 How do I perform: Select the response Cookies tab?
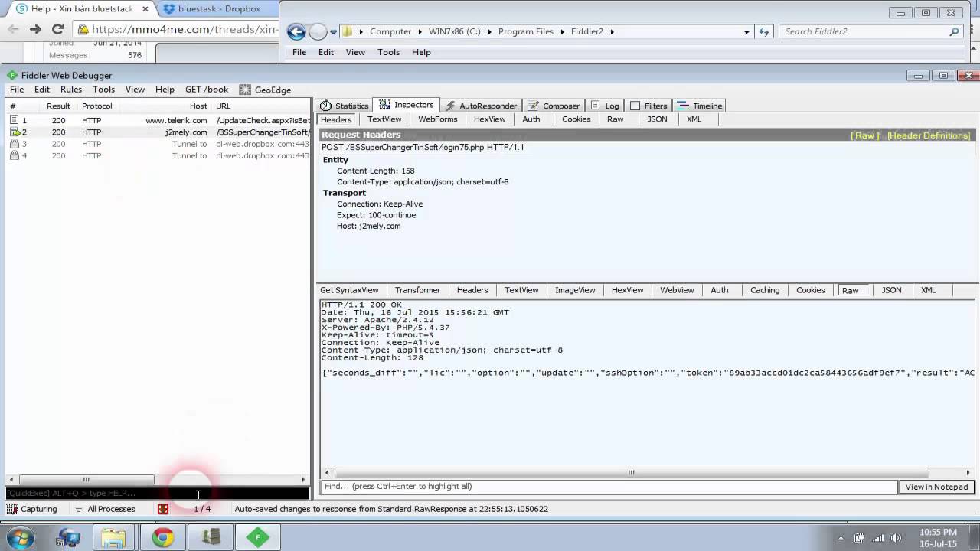[810, 290]
